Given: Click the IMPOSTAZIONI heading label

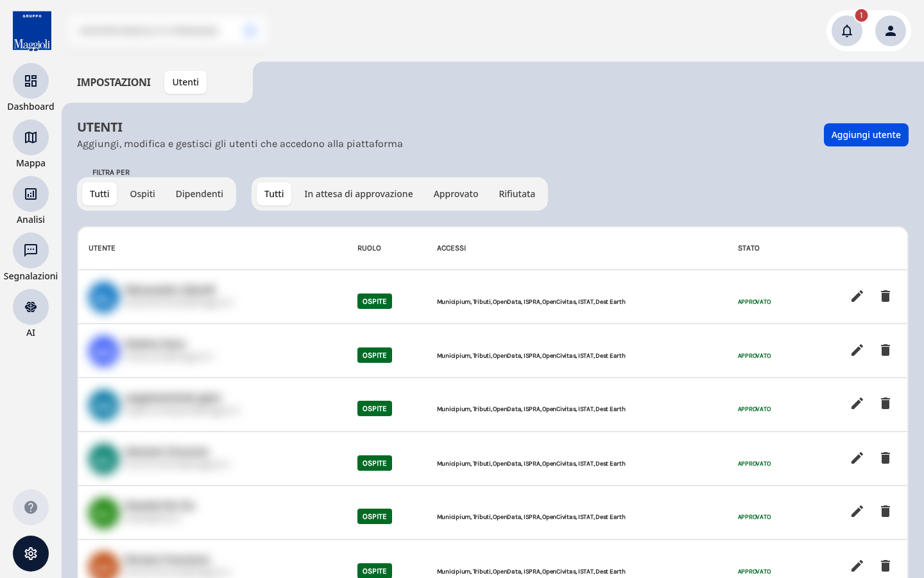Looking at the screenshot, I should pos(114,82).
